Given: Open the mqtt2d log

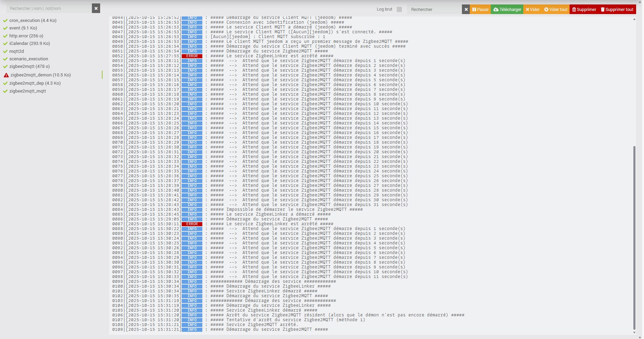Looking at the screenshot, I should point(16,51).
